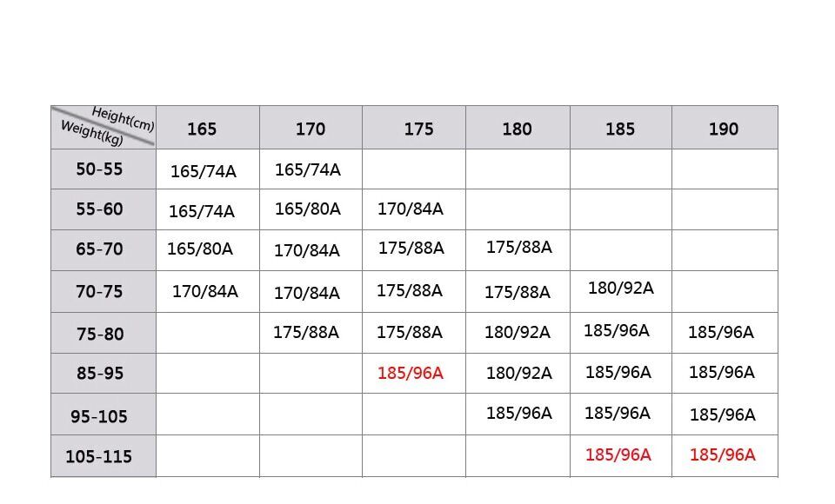
Task: Click the Height/Weight diagonal header cell
Action: (104, 127)
